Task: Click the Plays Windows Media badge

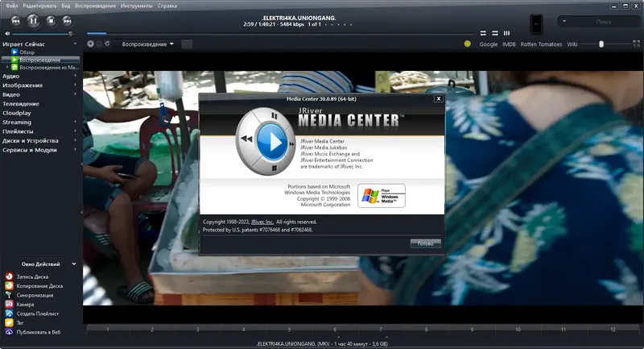Action: pos(382,196)
